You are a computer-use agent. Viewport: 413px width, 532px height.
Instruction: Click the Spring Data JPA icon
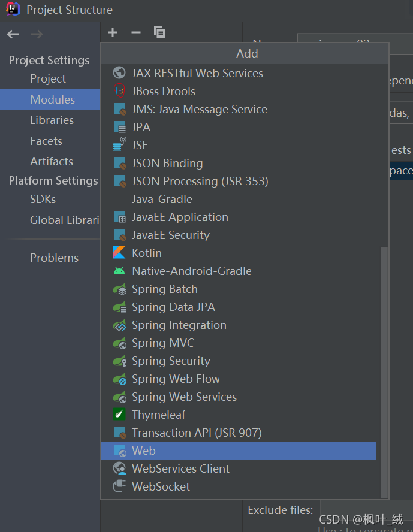coord(119,307)
